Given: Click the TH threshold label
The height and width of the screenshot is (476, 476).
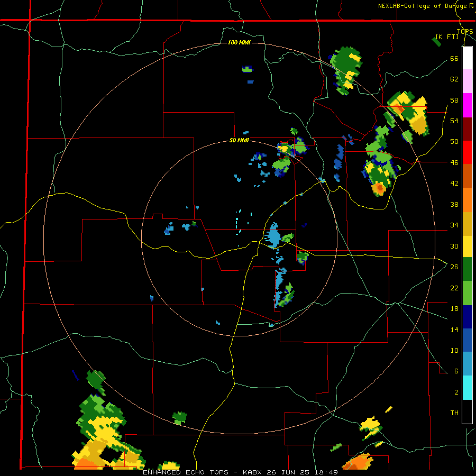Looking at the screenshot, I should [454, 413].
